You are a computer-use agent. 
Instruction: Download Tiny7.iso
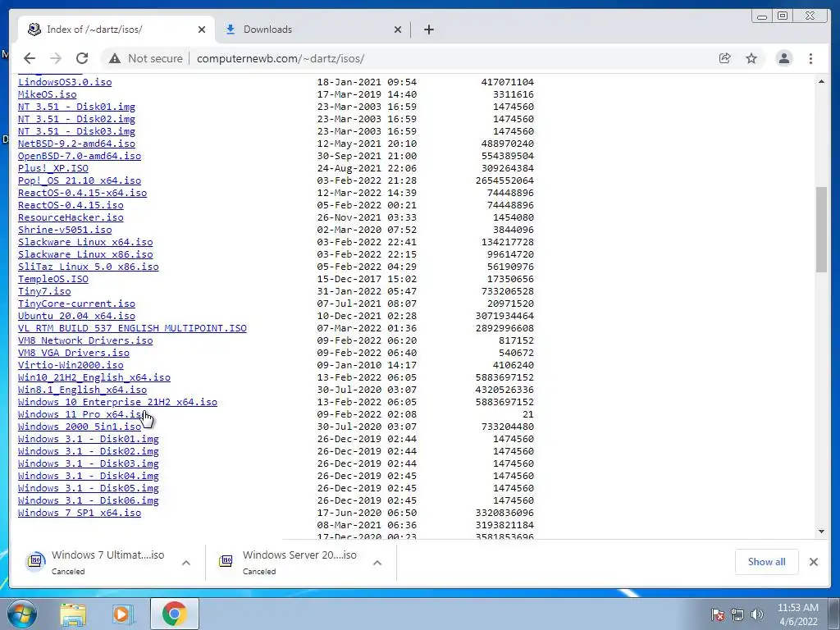pos(44,291)
